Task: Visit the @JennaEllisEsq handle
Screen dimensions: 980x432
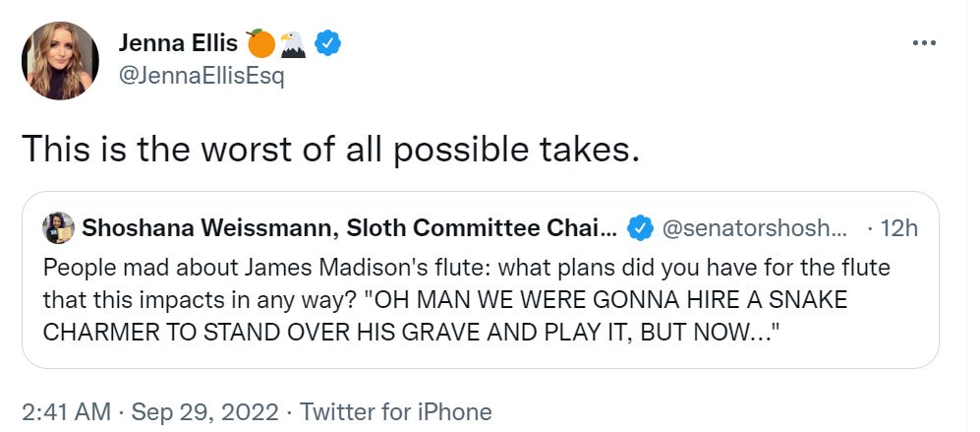Action: [201, 77]
